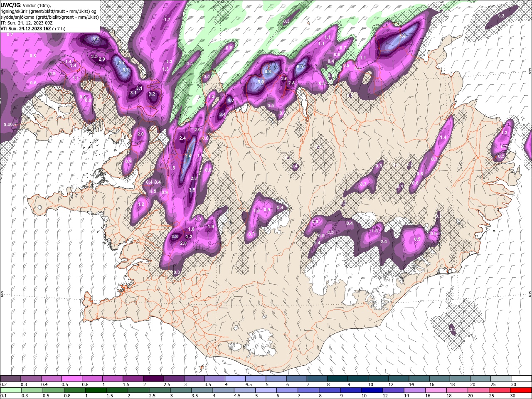532x399 pixels.
Task: Click the '3.3' precipitation value on the map
Action: pyautogui.click(x=175, y=236)
